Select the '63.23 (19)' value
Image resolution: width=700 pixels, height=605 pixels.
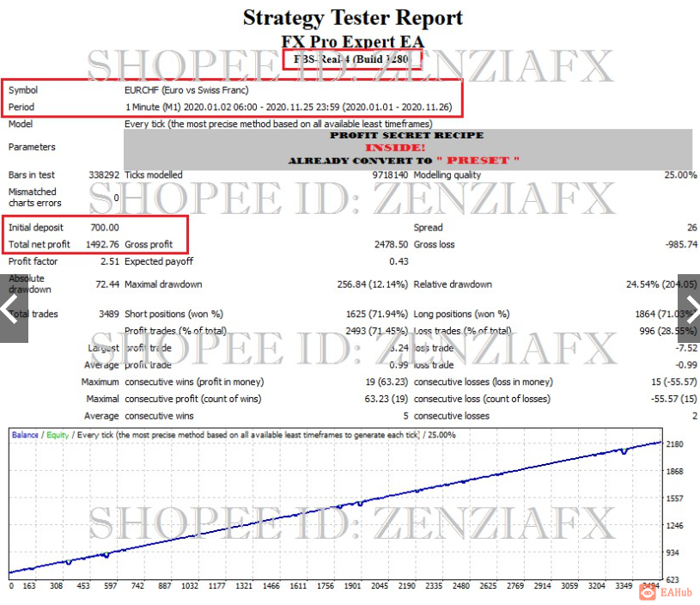[387, 399]
